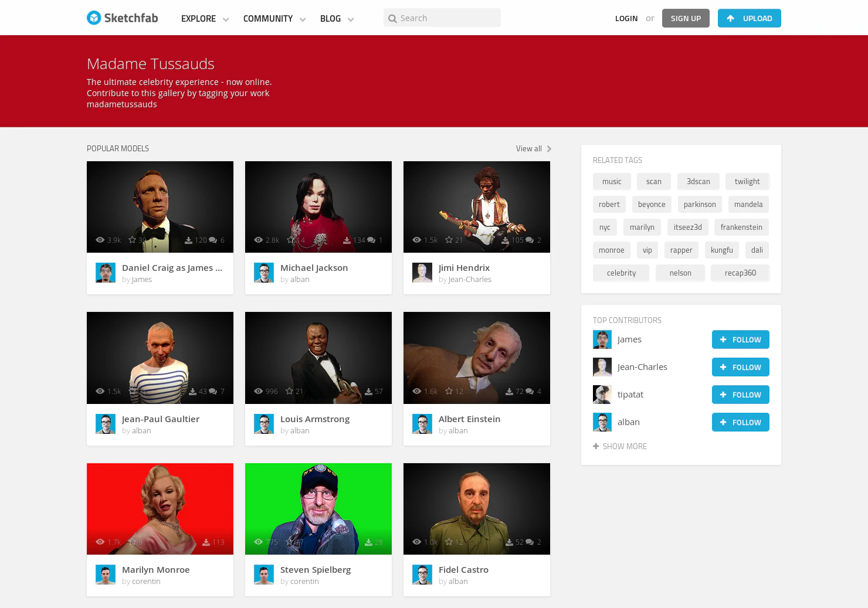Click the Jimi Hendrix title link

(x=464, y=268)
